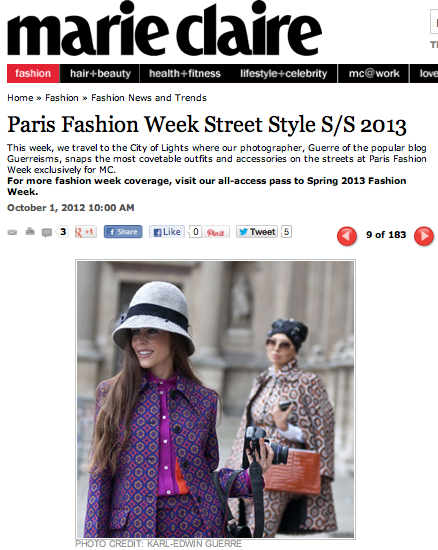Open the mc@work tab
Image resolution: width=438 pixels, height=550 pixels.
pos(373,73)
